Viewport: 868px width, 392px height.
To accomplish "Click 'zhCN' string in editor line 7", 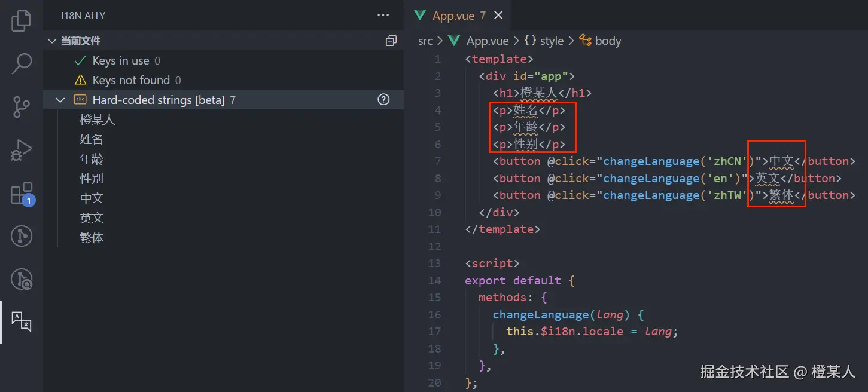I will click(x=728, y=161).
